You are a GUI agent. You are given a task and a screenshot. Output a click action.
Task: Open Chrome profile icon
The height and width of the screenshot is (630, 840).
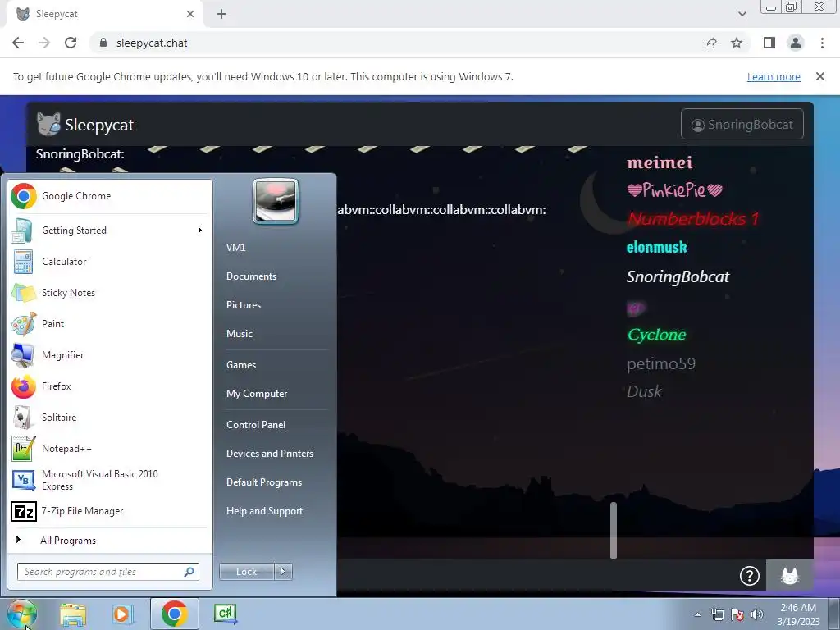pos(796,43)
